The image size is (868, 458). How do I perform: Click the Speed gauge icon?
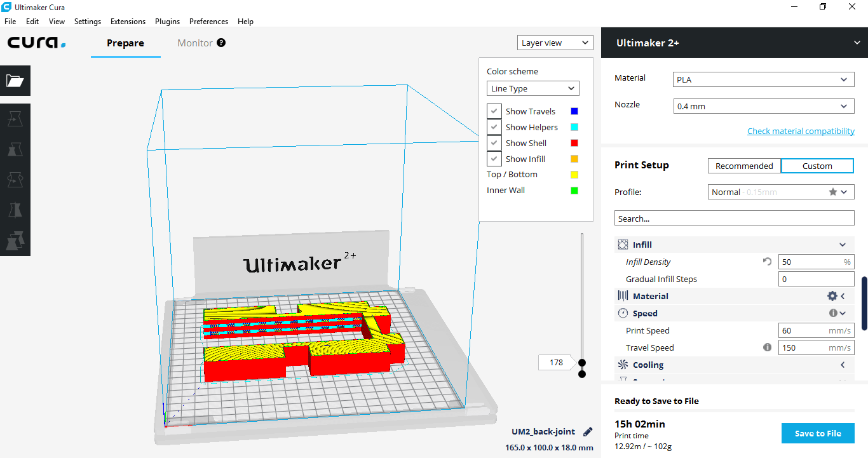click(623, 313)
